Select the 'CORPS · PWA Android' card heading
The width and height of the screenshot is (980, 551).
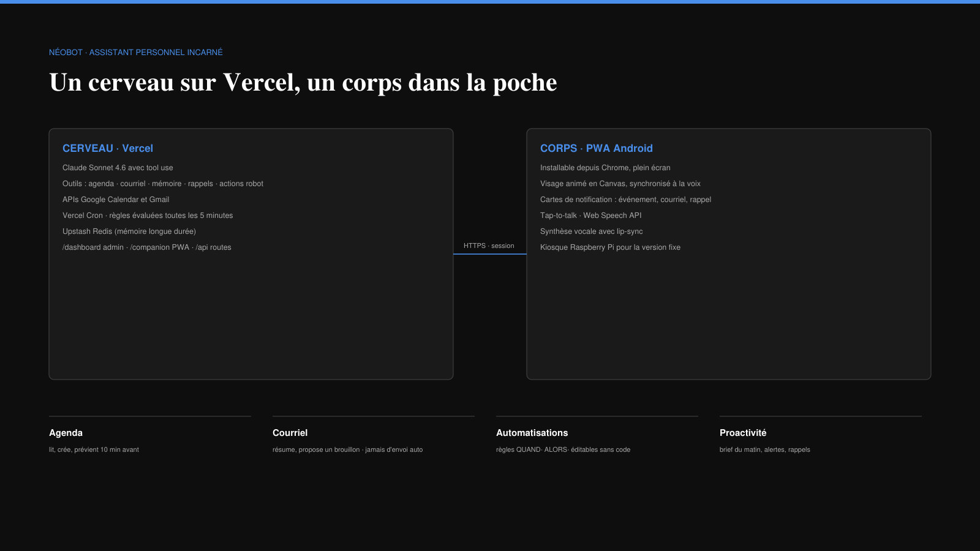[597, 148]
